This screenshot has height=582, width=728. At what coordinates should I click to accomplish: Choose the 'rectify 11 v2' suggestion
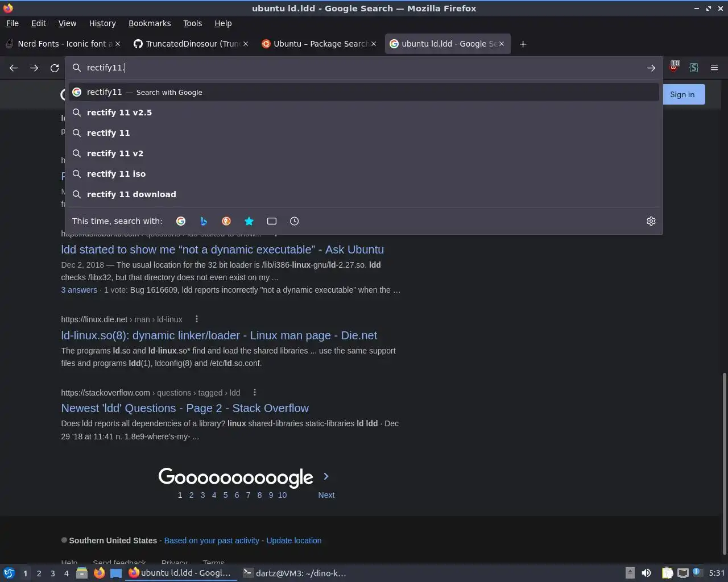click(364, 153)
